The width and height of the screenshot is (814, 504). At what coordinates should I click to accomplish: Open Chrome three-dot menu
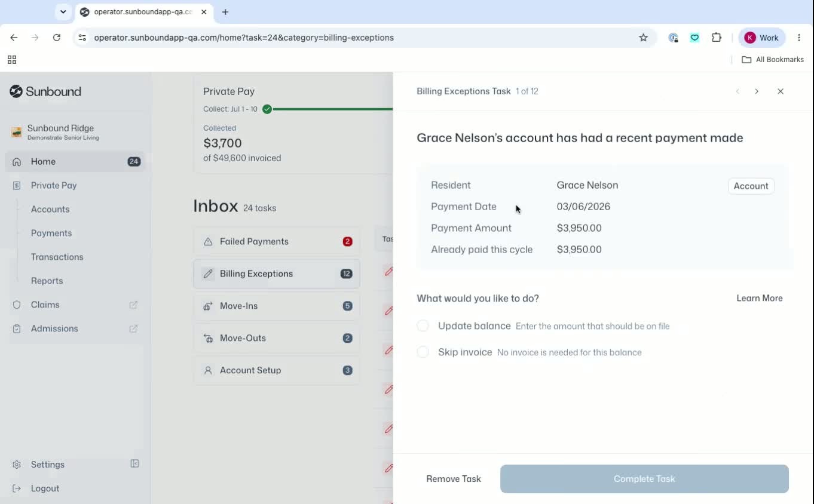799,38
